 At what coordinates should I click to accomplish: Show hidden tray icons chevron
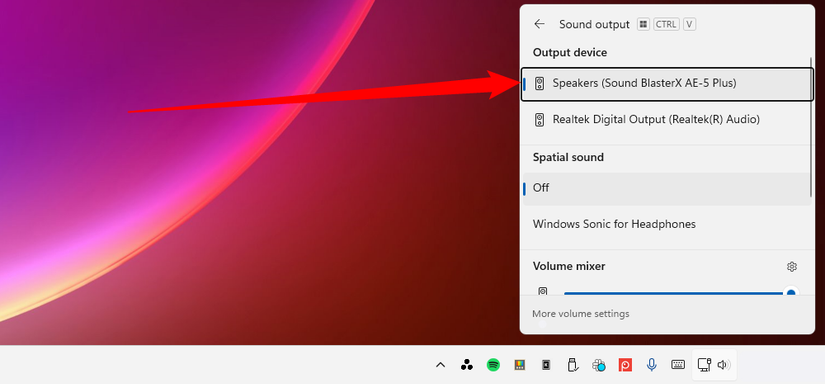441,365
